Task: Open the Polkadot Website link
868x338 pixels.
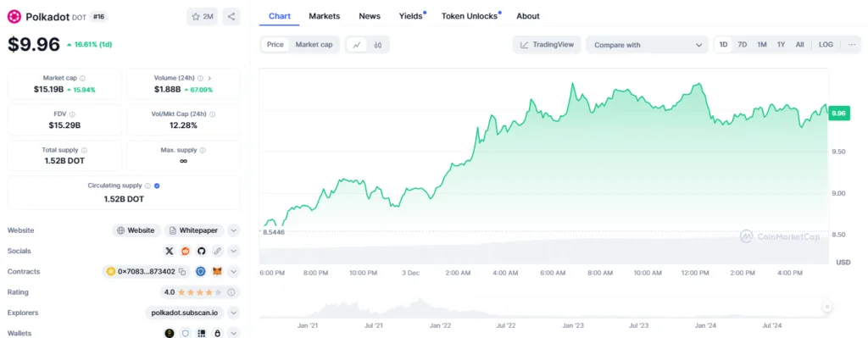Action: (x=136, y=230)
